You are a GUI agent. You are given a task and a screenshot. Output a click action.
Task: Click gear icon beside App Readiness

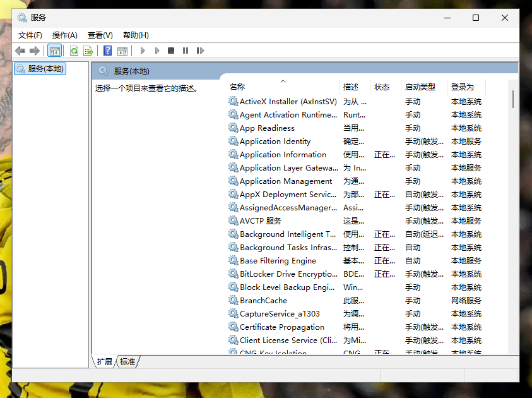[233, 128]
